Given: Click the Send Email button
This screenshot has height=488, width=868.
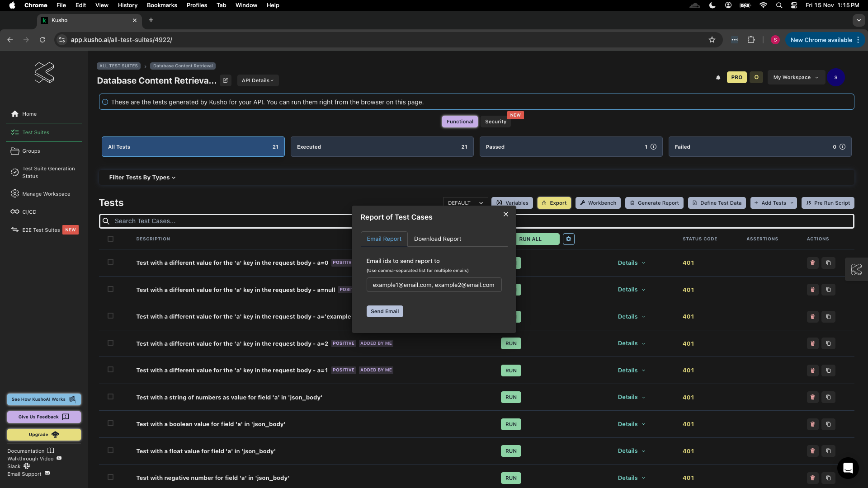Looking at the screenshot, I should (x=385, y=311).
